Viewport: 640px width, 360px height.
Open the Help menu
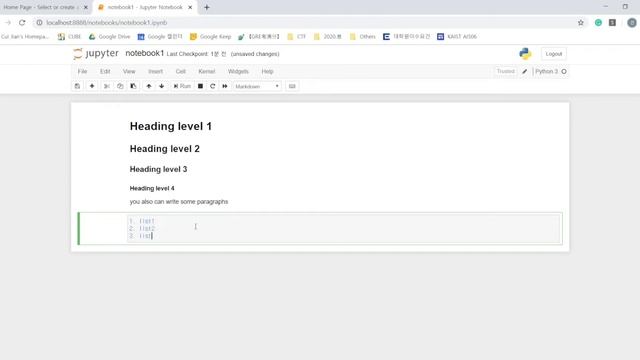(x=267, y=71)
